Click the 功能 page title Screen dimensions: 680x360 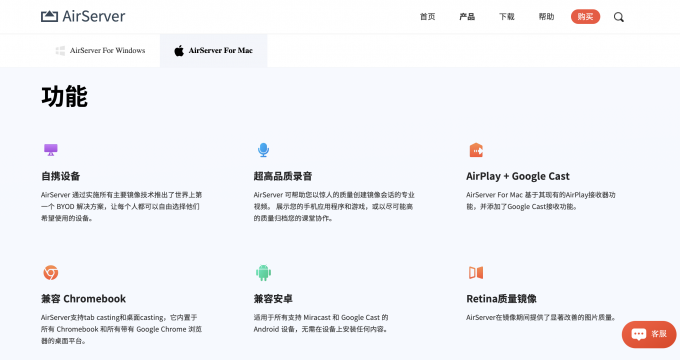(65, 96)
